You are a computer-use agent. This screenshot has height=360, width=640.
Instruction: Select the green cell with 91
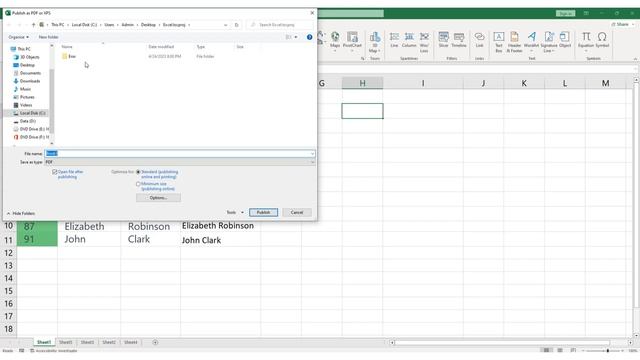(37, 240)
